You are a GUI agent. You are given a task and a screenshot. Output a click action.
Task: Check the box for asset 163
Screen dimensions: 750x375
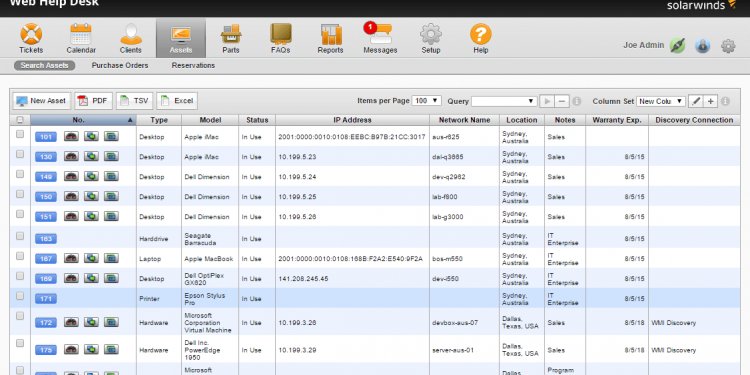tap(20, 236)
